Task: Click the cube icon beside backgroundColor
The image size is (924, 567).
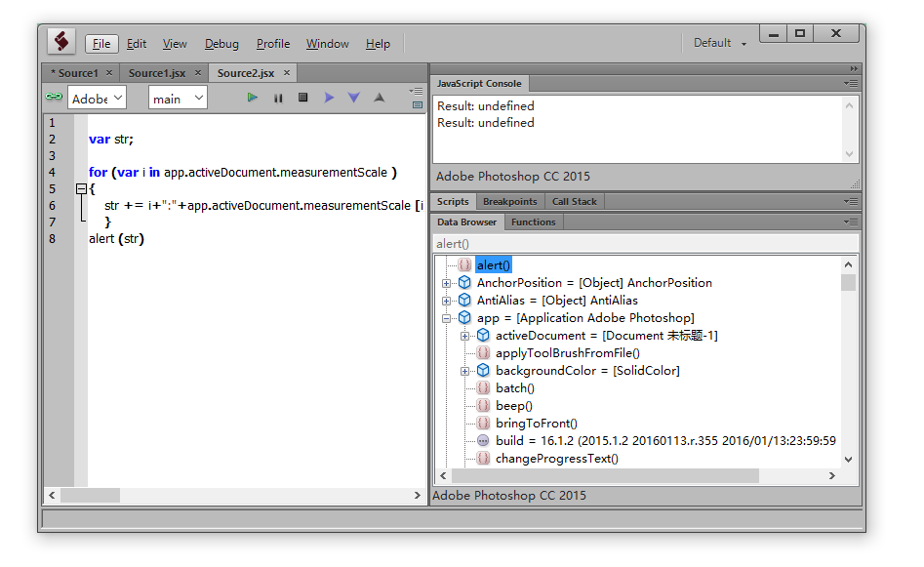Action: click(x=483, y=370)
